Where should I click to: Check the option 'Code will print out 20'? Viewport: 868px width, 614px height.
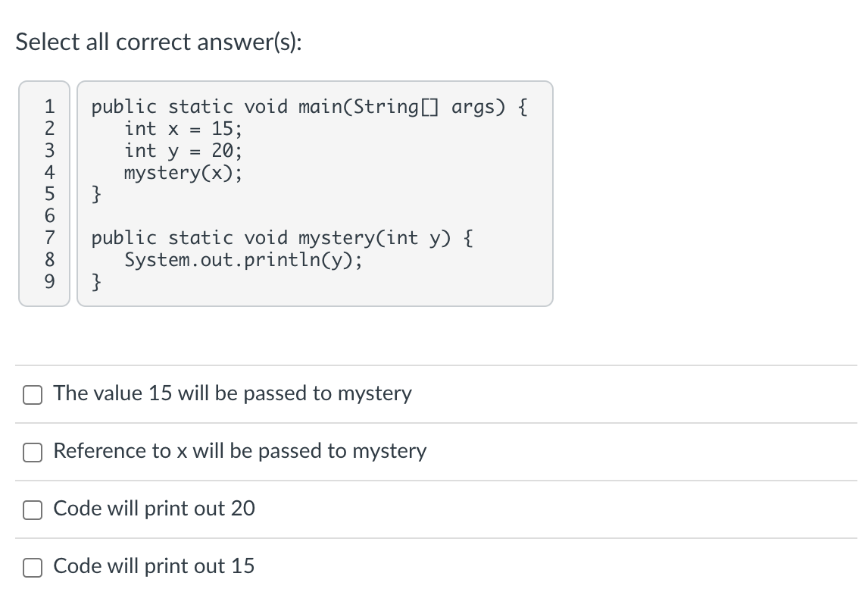pyautogui.click(x=32, y=510)
